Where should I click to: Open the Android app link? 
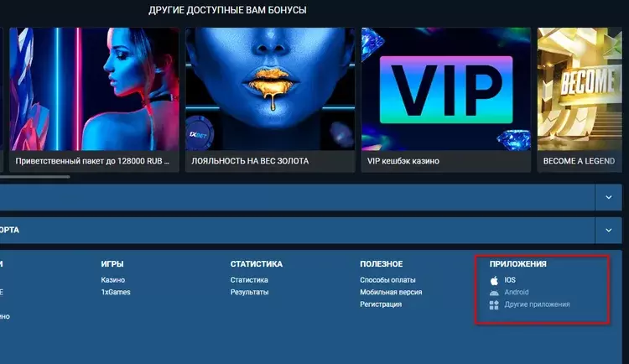pos(517,292)
